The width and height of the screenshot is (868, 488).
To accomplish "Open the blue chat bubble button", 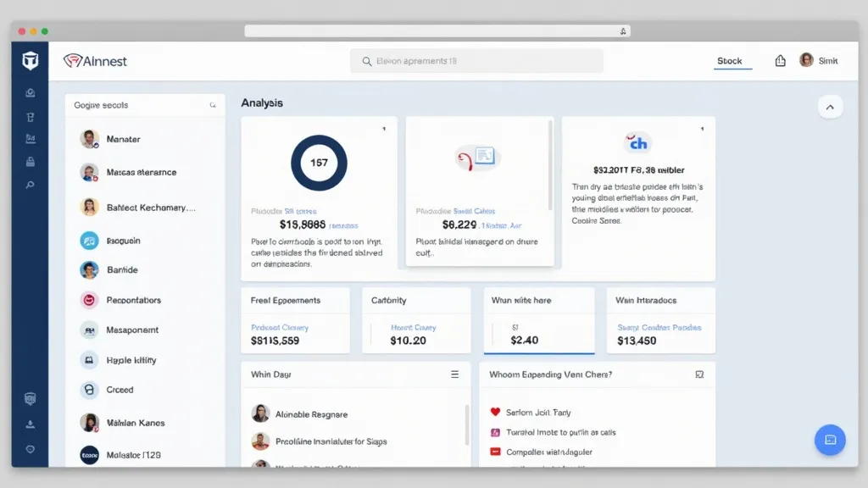I will 829,440.
